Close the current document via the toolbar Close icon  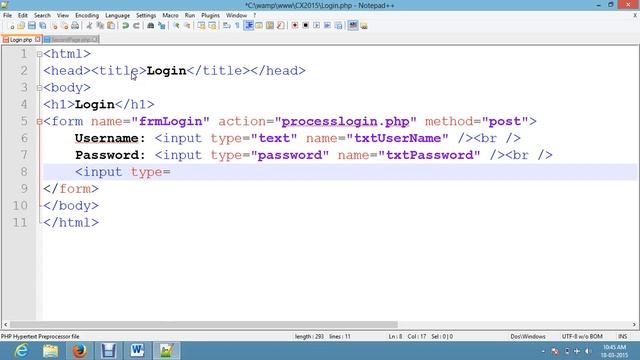pyautogui.click(x=53, y=26)
